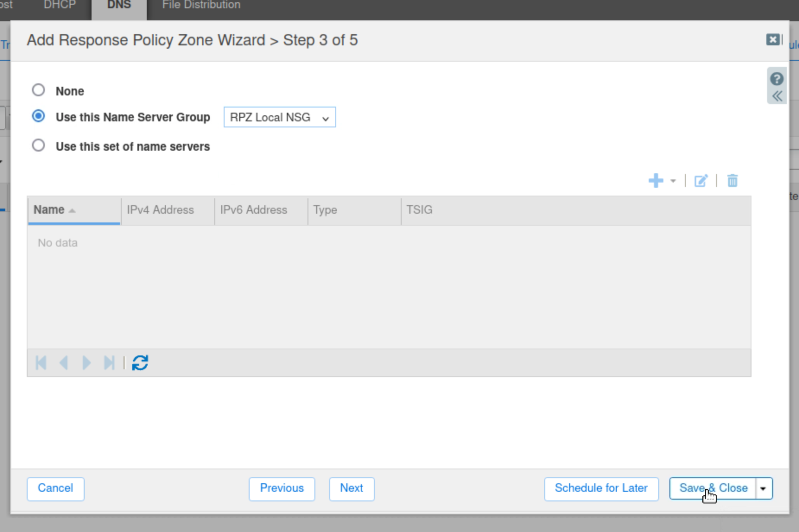Choose Use this set of name servers
Image resolution: width=799 pixels, height=532 pixels.
(x=38, y=146)
